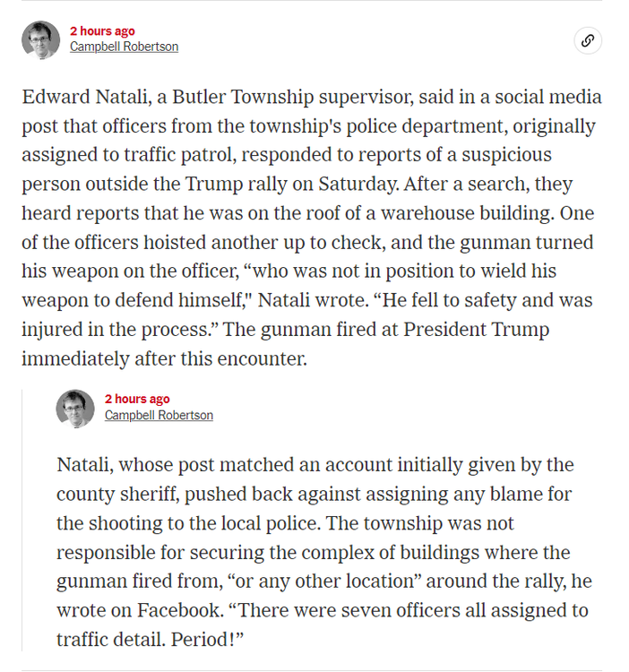Click the name "Edward Natali" opening the first paragraph
The image size is (629, 672).
(x=77, y=98)
